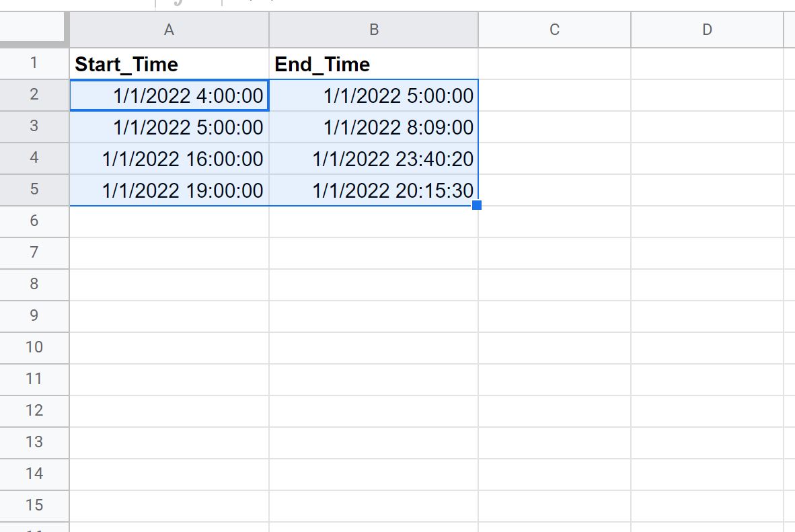Select column A header
This screenshot has width=795, height=532.
pos(169,30)
